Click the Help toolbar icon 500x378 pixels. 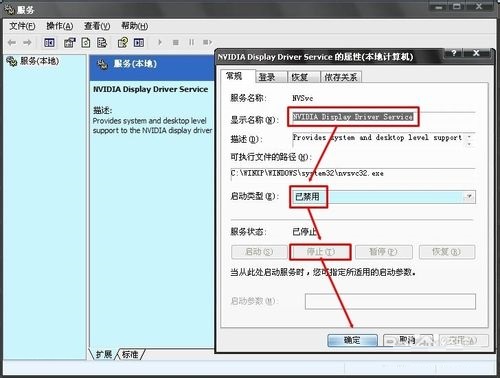click(123, 42)
